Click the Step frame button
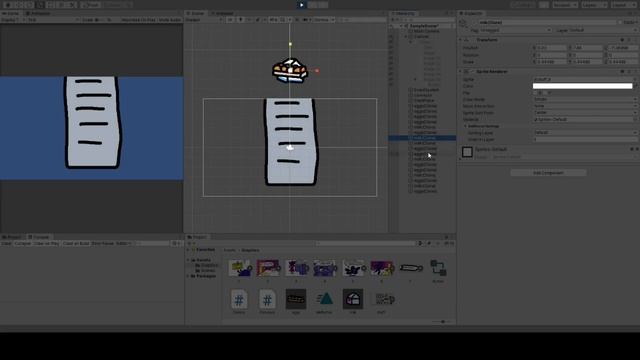 (x=323, y=5)
